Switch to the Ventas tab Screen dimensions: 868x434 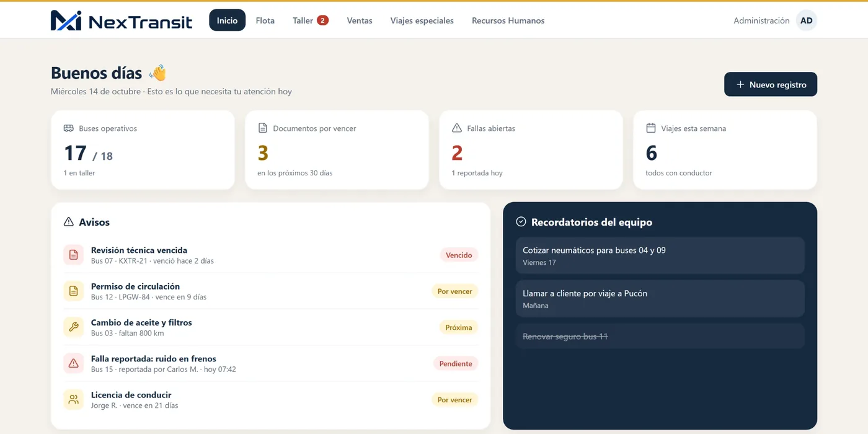tap(360, 20)
